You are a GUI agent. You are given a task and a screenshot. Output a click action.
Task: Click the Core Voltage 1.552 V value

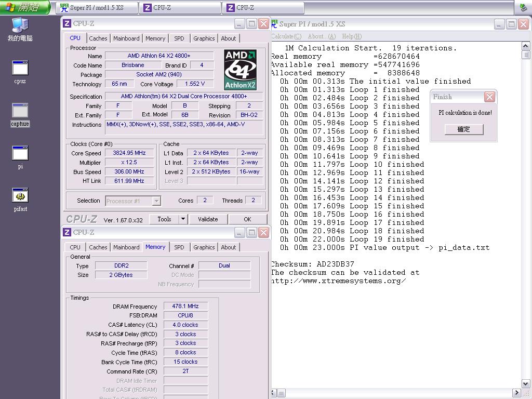195,84
